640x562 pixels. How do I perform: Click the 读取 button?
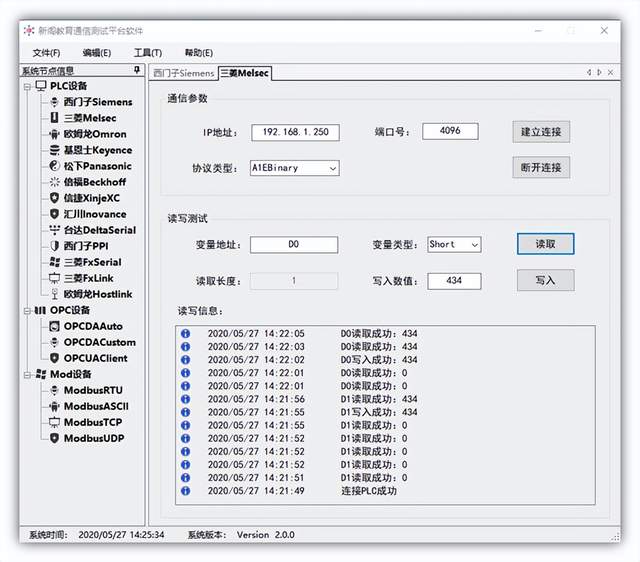(545, 244)
